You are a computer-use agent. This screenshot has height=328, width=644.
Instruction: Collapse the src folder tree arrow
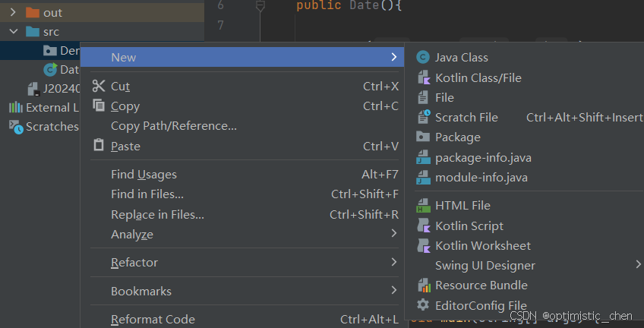(x=14, y=32)
